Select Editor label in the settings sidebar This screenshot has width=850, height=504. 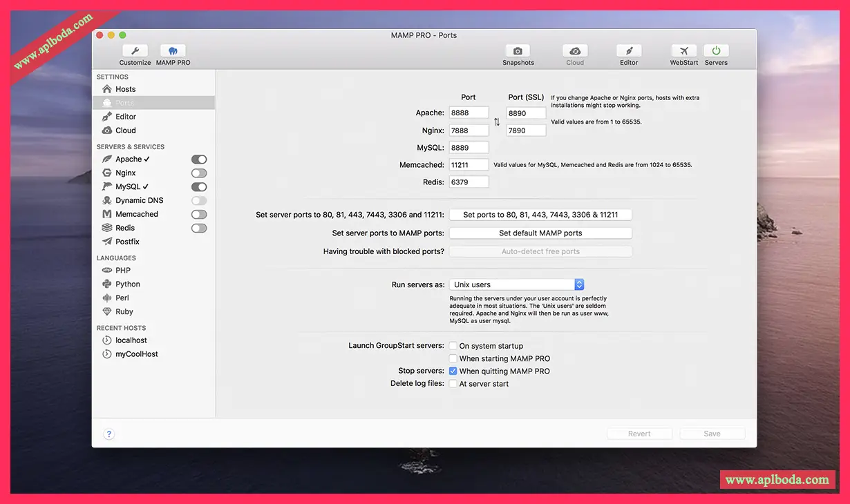126,117
